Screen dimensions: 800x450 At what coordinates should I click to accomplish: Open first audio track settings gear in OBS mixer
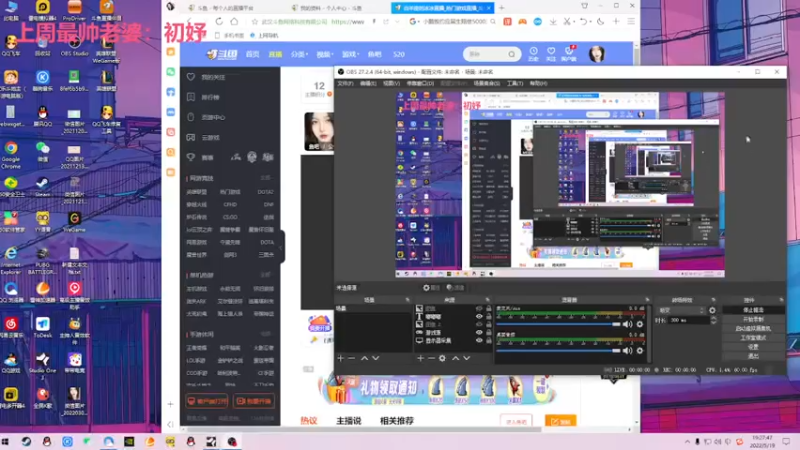click(639, 324)
